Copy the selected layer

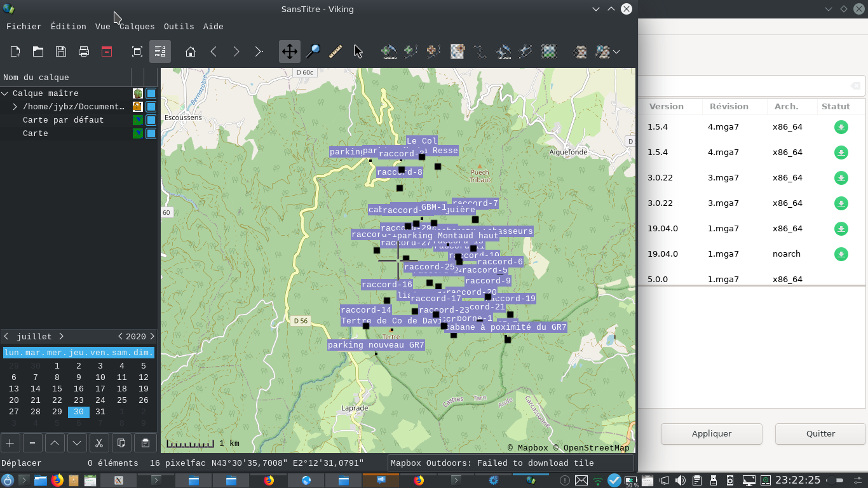(121, 443)
